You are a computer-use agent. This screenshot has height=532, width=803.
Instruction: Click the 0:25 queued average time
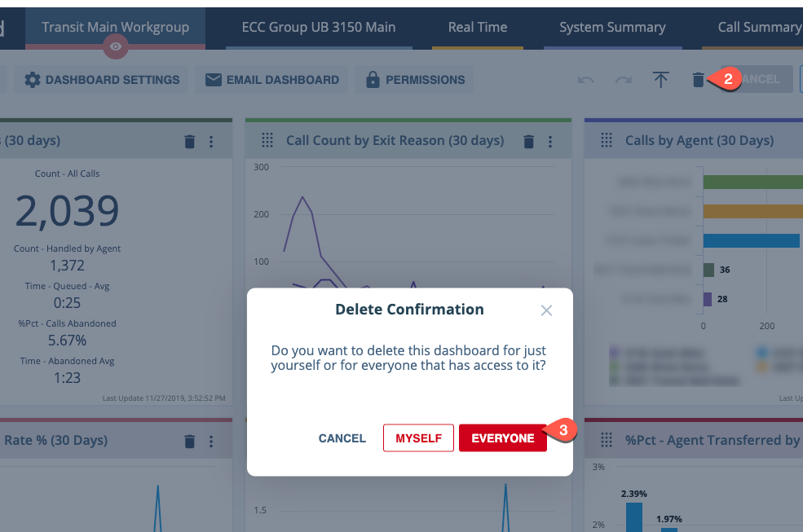(67, 302)
